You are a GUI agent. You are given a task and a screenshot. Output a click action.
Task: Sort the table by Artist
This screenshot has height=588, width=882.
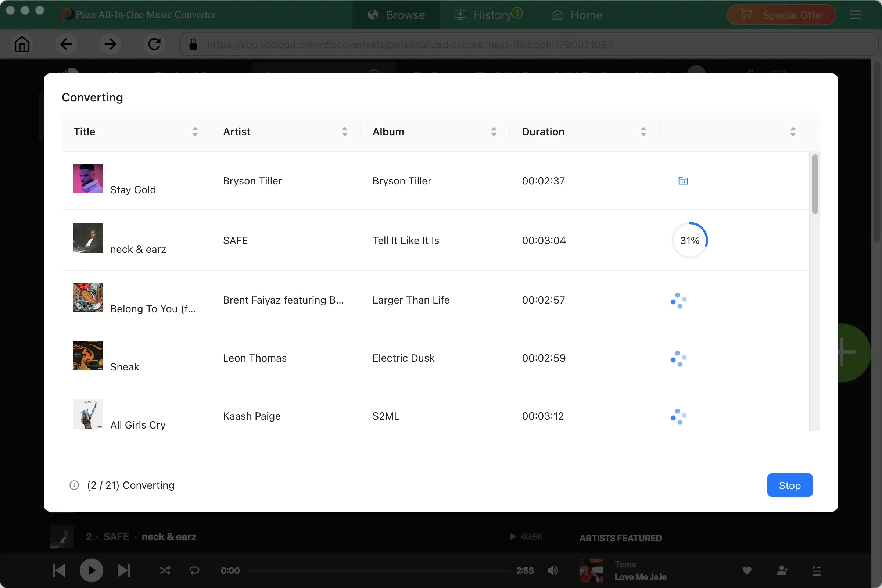tap(345, 132)
